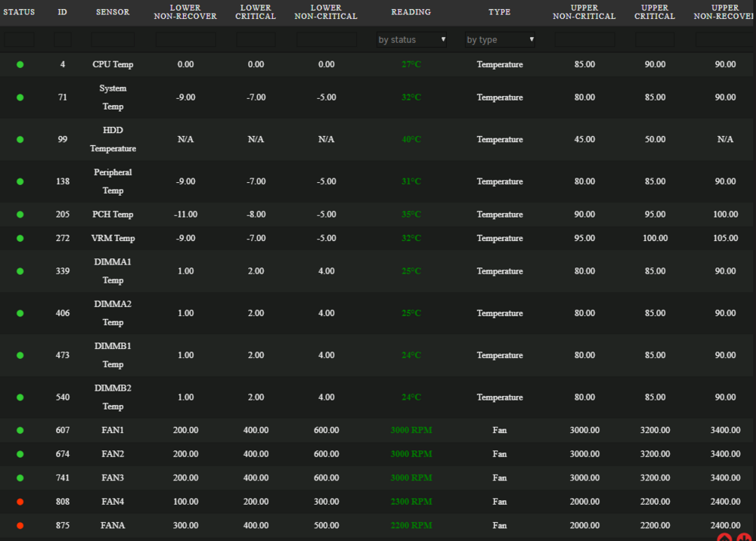The height and width of the screenshot is (541, 756).
Task: Click the status dot for DIMMB2 Temp
Action: coord(20,397)
